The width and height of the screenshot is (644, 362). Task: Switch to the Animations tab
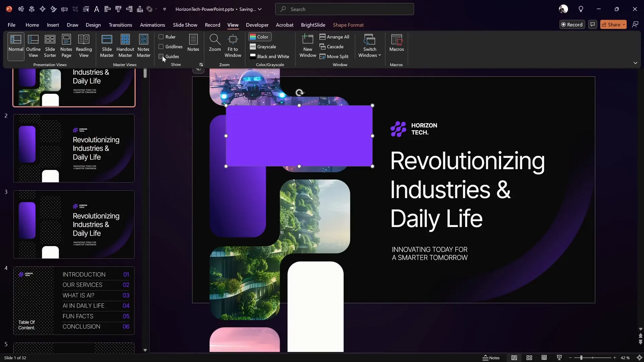(x=153, y=25)
